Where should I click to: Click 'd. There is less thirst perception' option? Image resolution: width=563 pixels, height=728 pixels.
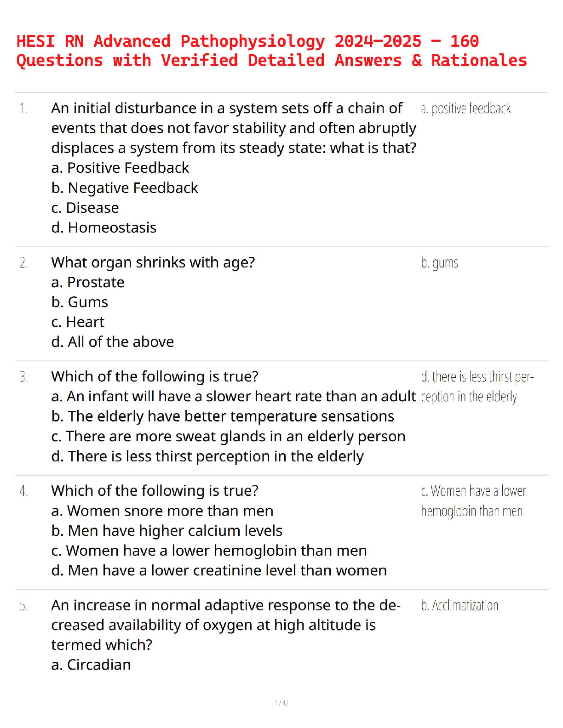click(207, 456)
